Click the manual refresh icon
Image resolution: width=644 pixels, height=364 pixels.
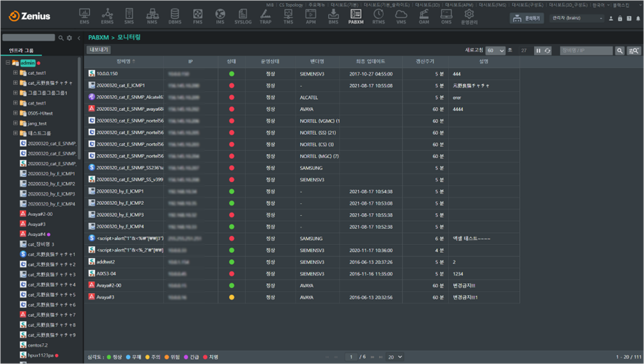pyautogui.click(x=547, y=51)
